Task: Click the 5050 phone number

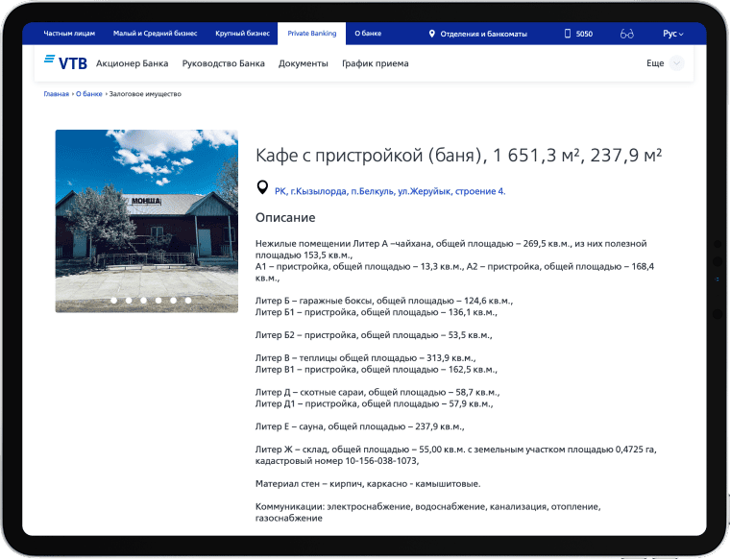Action: (x=584, y=34)
